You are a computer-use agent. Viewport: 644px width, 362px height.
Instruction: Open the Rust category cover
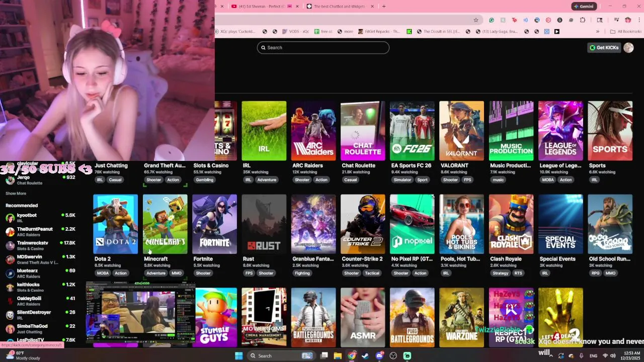coord(264,224)
